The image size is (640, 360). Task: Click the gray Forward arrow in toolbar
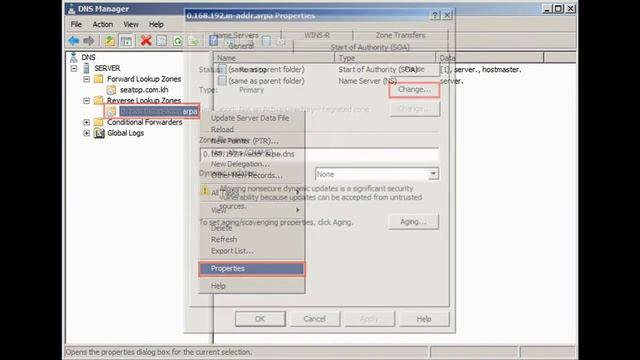[x=89, y=40]
